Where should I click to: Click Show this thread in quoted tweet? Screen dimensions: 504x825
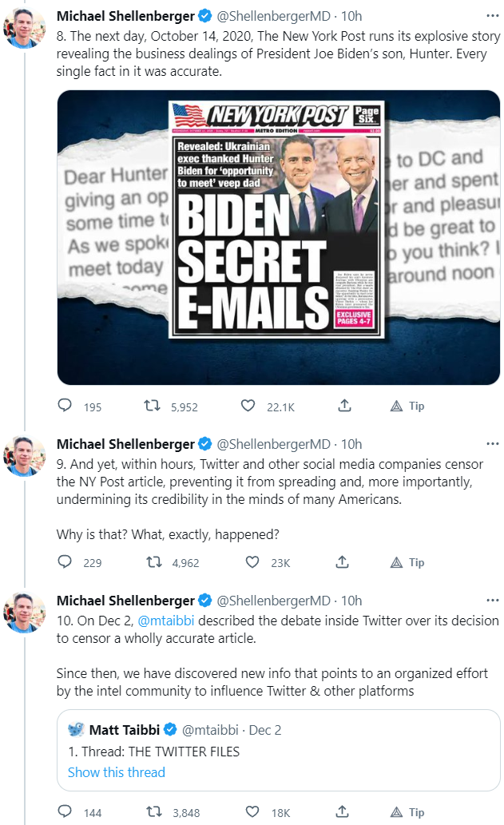[117, 772]
